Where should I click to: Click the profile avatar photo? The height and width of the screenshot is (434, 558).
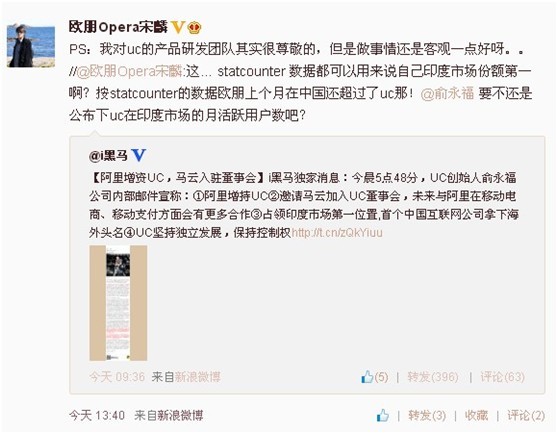31,46
